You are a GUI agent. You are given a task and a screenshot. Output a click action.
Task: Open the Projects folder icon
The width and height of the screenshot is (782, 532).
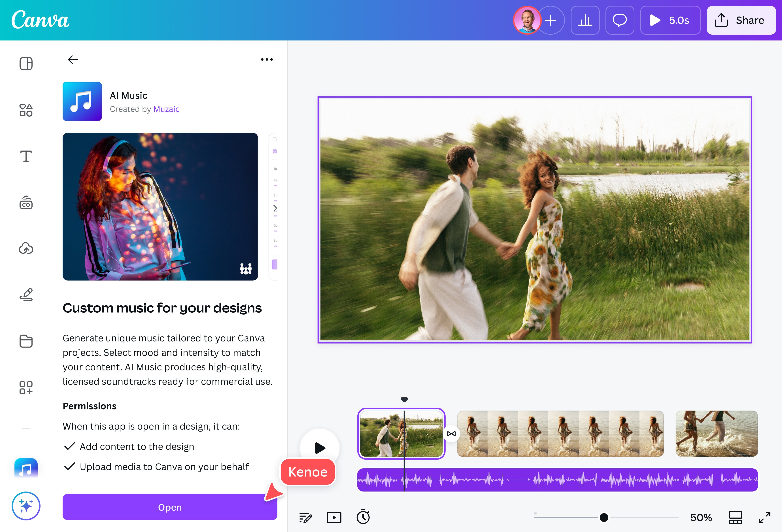[26, 341]
